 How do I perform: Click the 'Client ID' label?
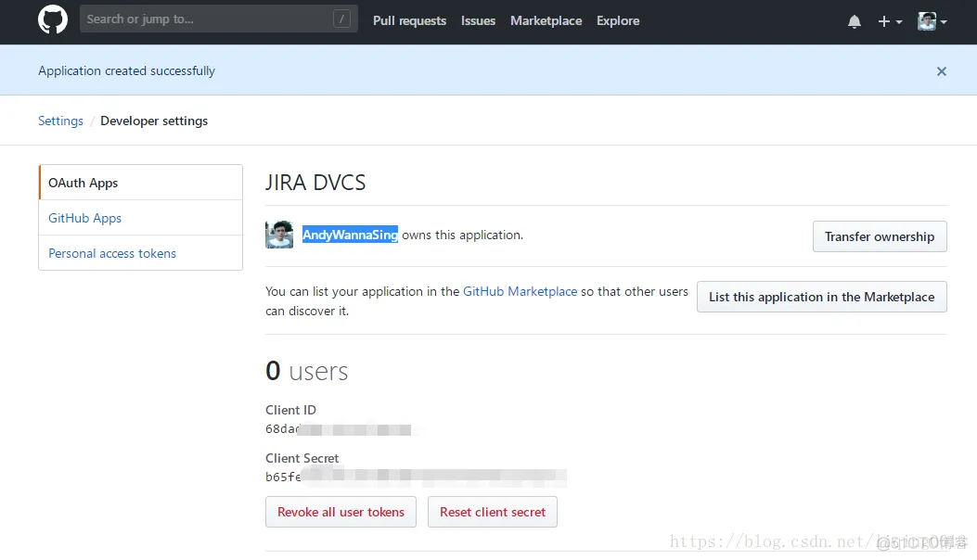coord(290,410)
